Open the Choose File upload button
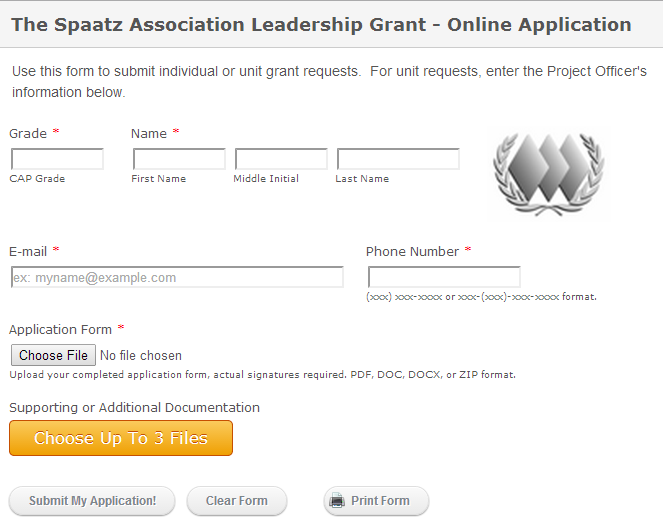 53,355
